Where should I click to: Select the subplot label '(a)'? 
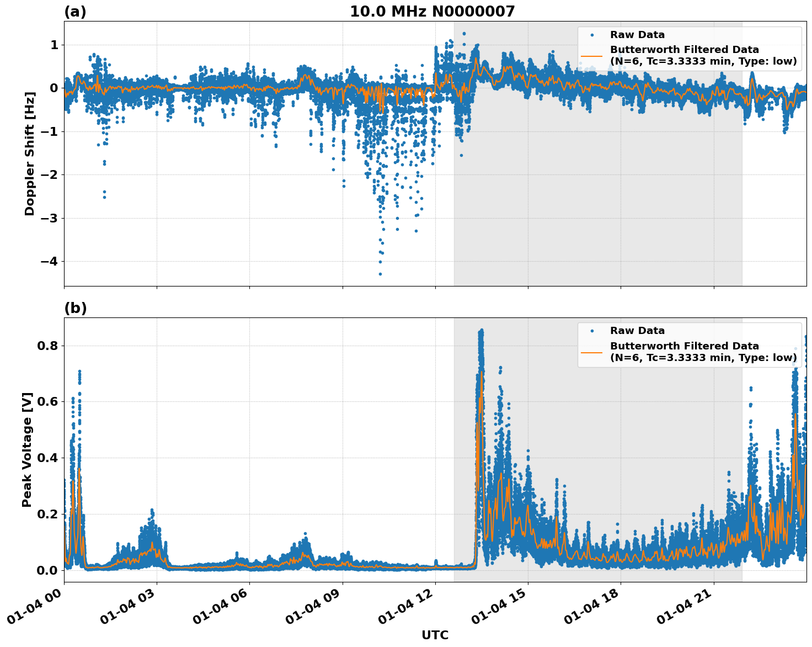pyautogui.click(x=77, y=10)
